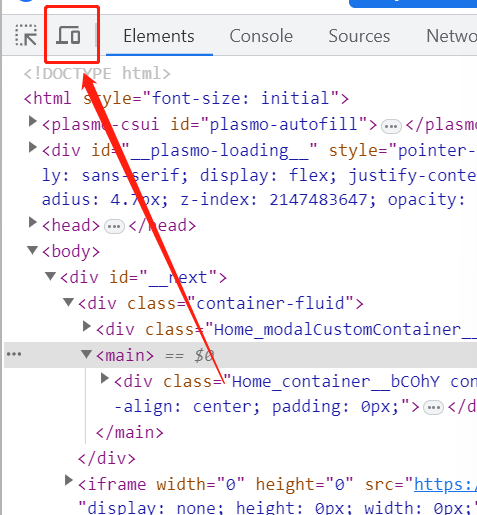Open the three-dot menu beside main row
This screenshot has height=515, width=477.
pos(14,354)
